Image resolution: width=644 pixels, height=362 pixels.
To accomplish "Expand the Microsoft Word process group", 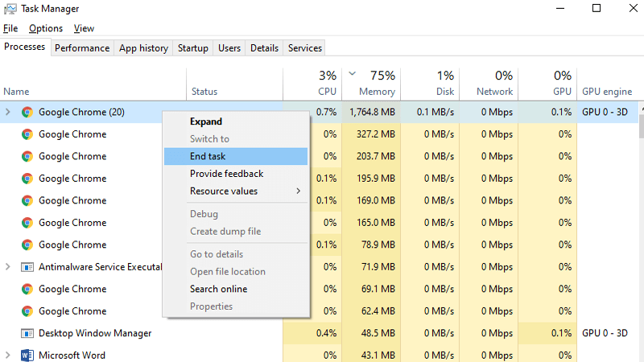I will (x=8, y=355).
